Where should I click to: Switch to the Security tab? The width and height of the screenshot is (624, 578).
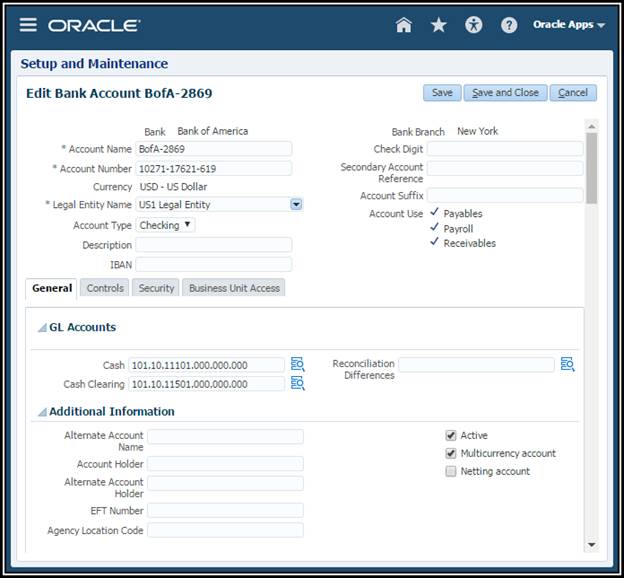[x=156, y=288]
